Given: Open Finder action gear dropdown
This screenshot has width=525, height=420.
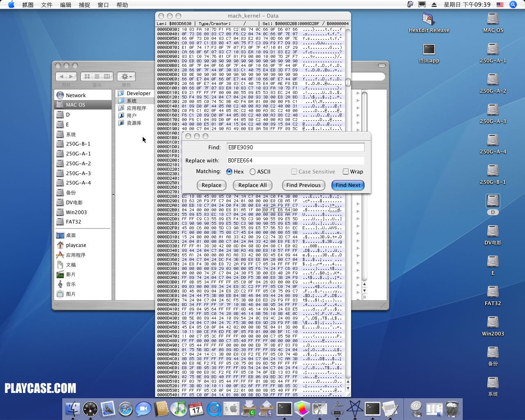Looking at the screenshot, I should pos(126,76).
